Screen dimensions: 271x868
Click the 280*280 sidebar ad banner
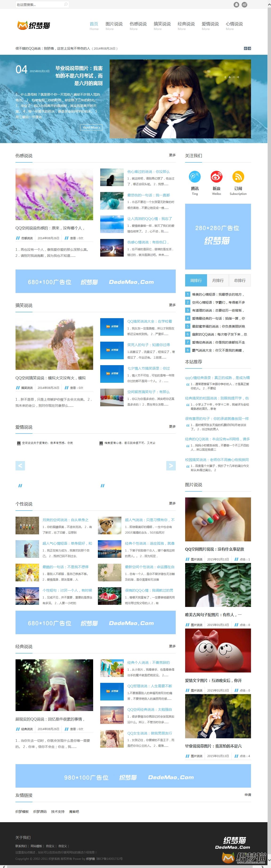tap(218, 236)
